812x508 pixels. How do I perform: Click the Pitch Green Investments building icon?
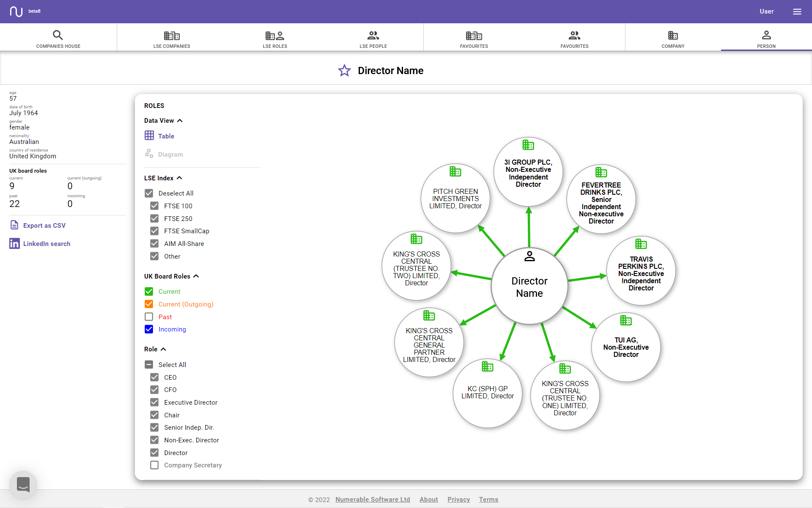(455, 171)
